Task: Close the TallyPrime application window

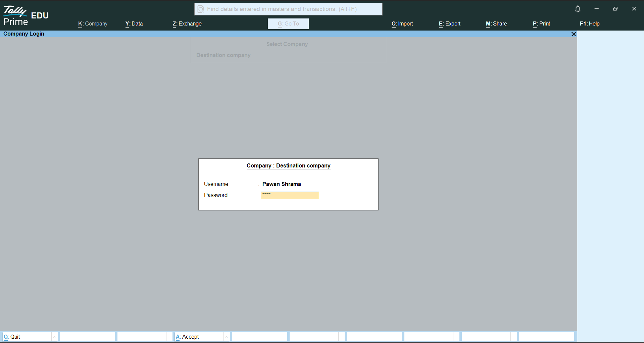Action: click(634, 9)
